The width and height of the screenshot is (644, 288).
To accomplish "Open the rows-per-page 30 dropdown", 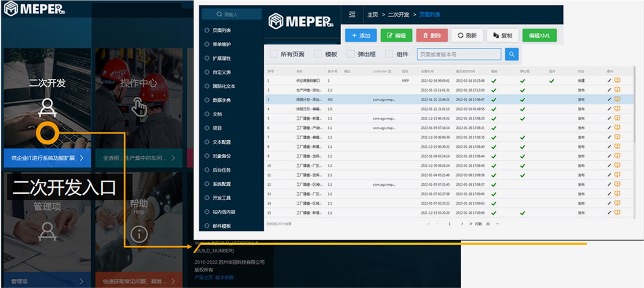I will (492, 223).
